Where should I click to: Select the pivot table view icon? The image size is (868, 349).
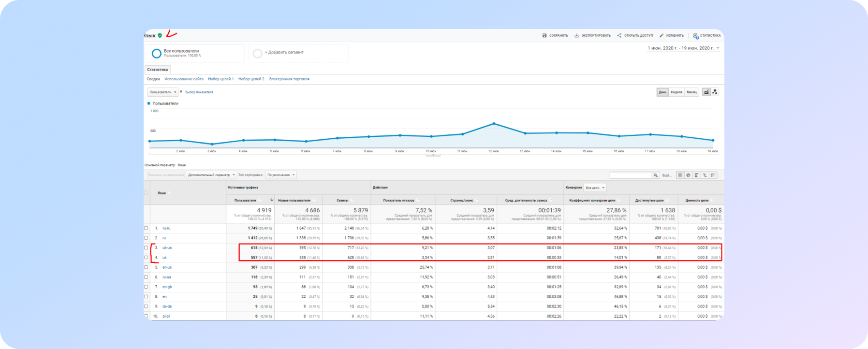coord(713,175)
